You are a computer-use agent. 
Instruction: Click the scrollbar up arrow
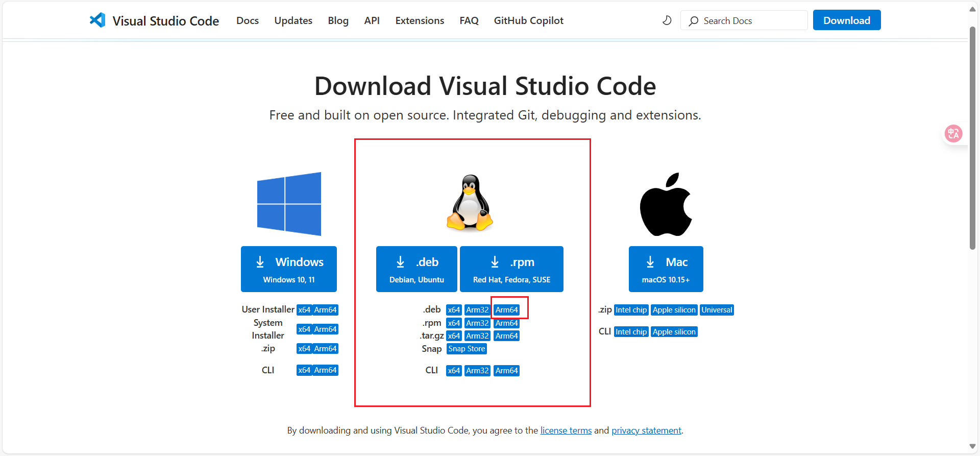tap(972, 9)
